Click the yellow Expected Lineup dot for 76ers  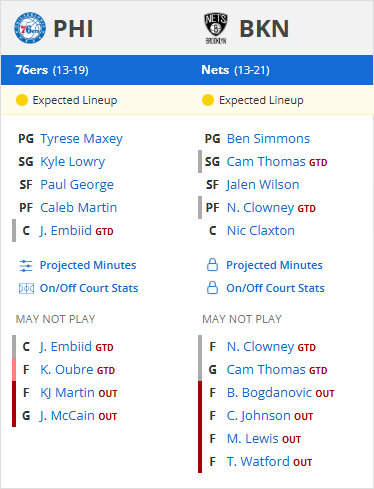click(22, 100)
